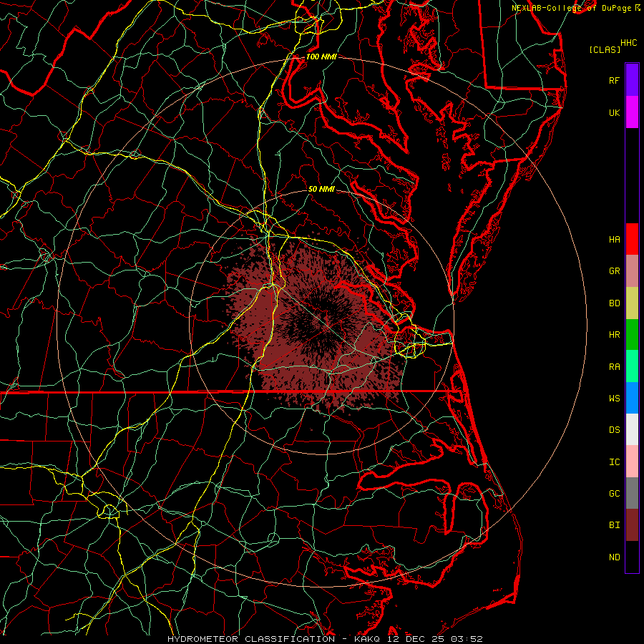
Task: Click the WS legend label
Action: tap(614, 398)
